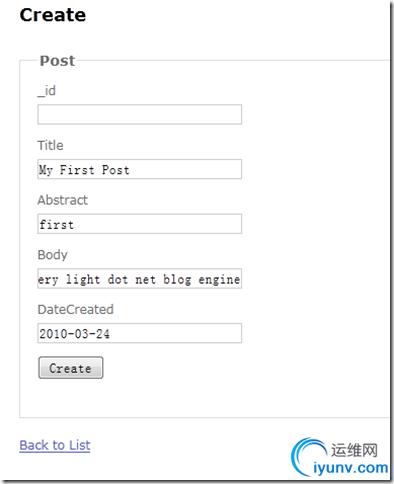Screen dimensions: 394x484
Task: Select the Abstract field containing first
Action: click(x=140, y=224)
